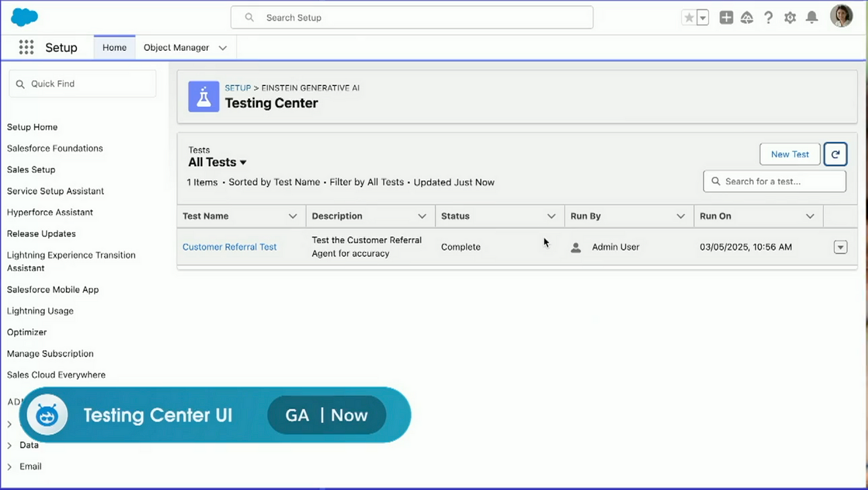The image size is (868, 490).
Task: Refresh the tests list
Action: pyautogui.click(x=835, y=154)
